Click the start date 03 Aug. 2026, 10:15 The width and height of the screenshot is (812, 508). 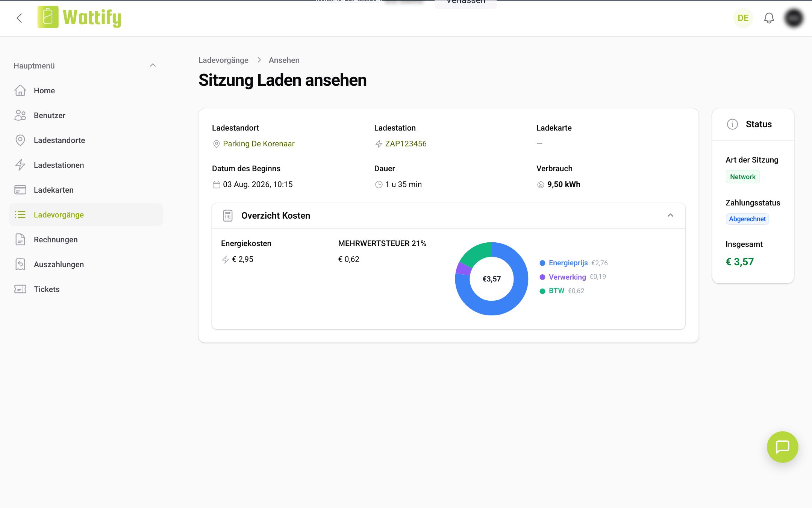tap(258, 184)
